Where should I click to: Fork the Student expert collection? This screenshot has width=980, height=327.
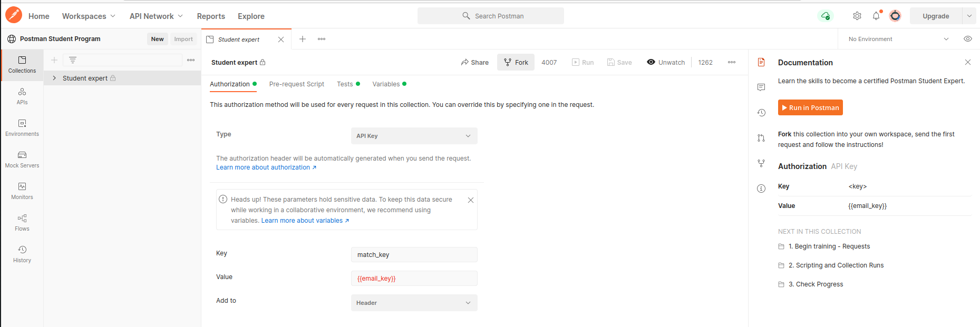[516, 62]
